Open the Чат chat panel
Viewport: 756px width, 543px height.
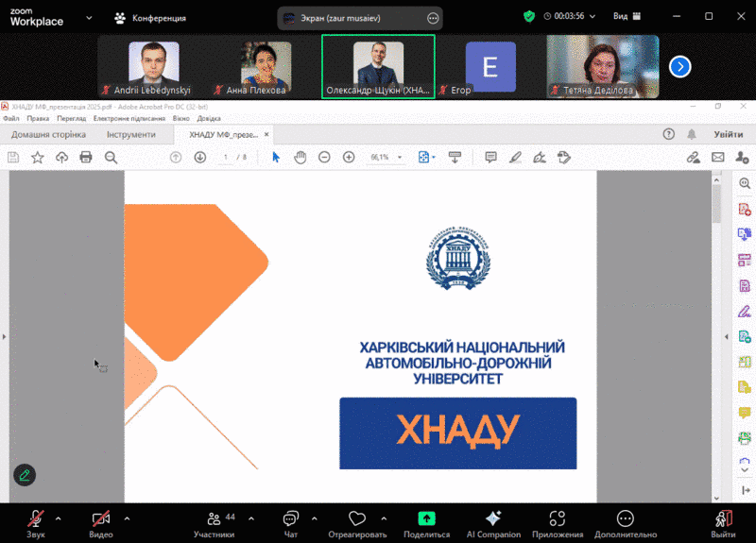(291, 524)
